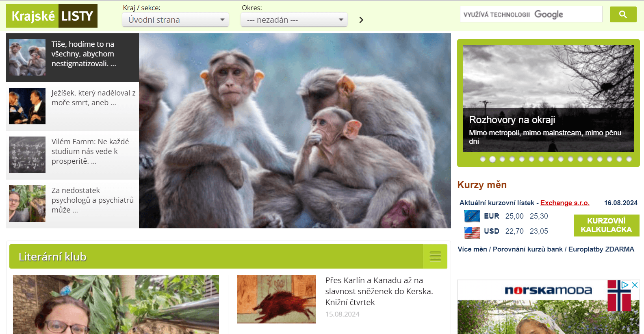Click the USD flag icon

click(x=472, y=232)
